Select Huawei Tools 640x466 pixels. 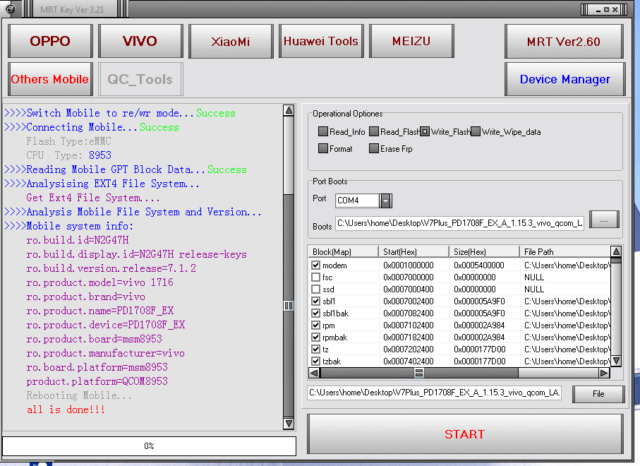pyautogui.click(x=321, y=41)
